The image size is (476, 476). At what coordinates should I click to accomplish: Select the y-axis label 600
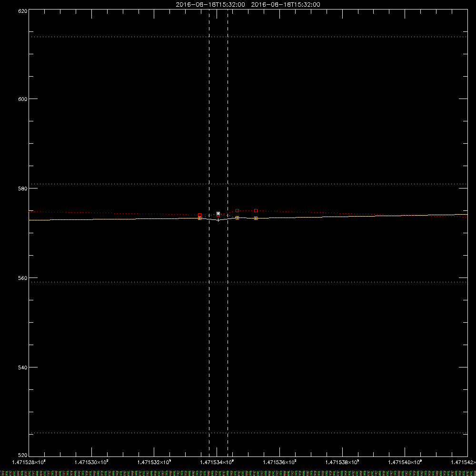[x=23, y=99]
